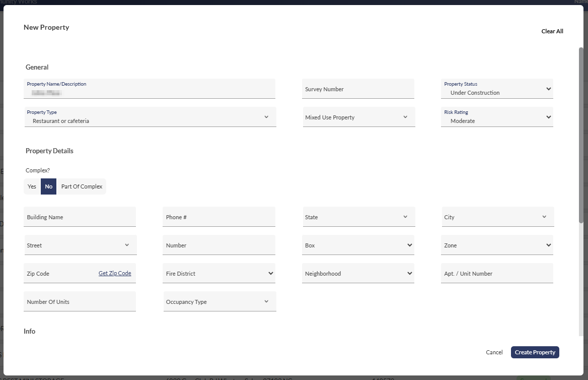Click the Street dropdown chevron
The width and height of the screenshot is (588, 380).
[127, 245]
